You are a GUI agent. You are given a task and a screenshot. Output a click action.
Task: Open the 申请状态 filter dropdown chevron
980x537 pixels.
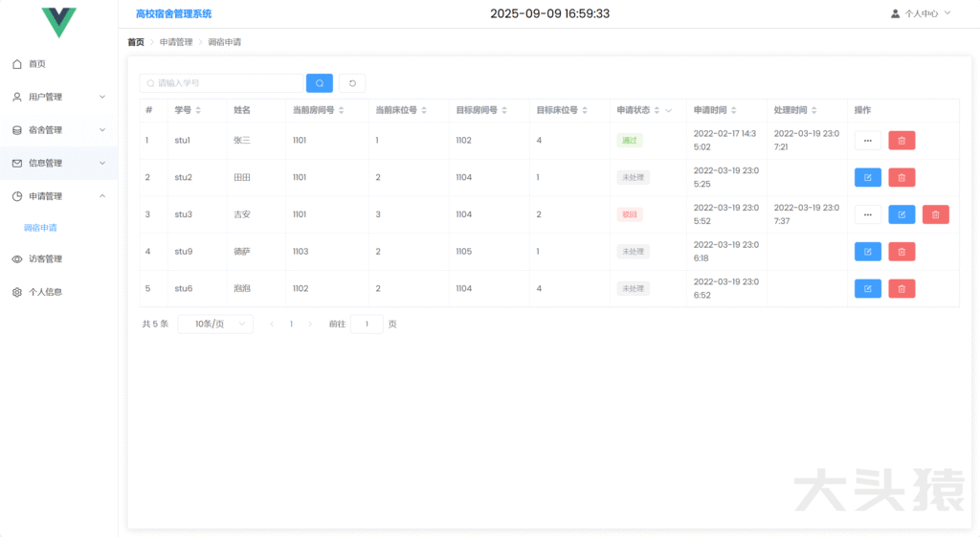(x=668, y=111)
